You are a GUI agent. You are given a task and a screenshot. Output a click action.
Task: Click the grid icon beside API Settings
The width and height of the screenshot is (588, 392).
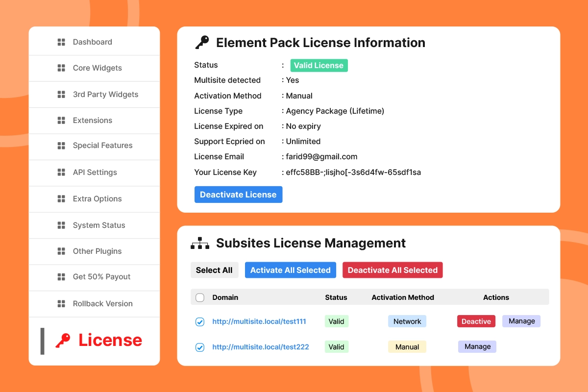pyautogui.click(x=61, y=172)
